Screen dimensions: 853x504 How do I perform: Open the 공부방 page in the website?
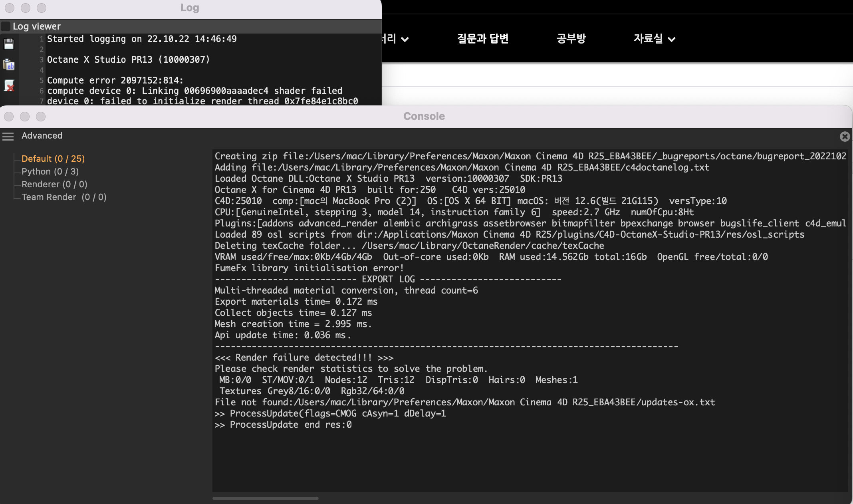571,39
